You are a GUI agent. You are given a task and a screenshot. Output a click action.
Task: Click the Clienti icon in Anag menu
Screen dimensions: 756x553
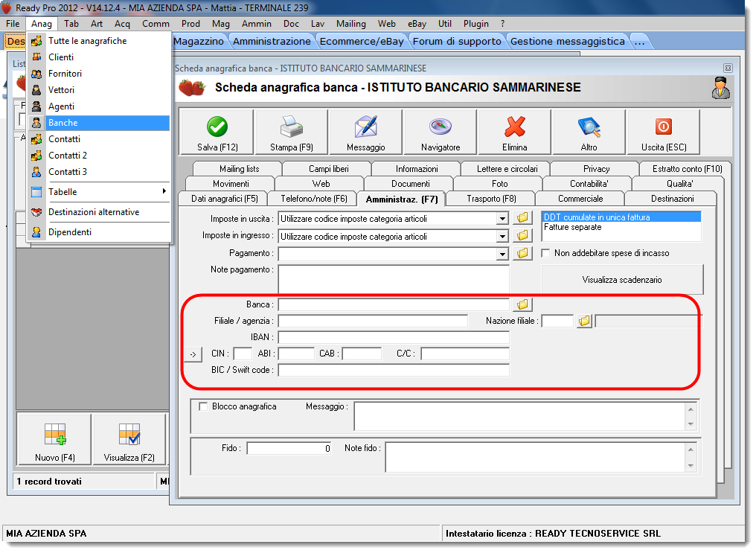click(36, 57)
